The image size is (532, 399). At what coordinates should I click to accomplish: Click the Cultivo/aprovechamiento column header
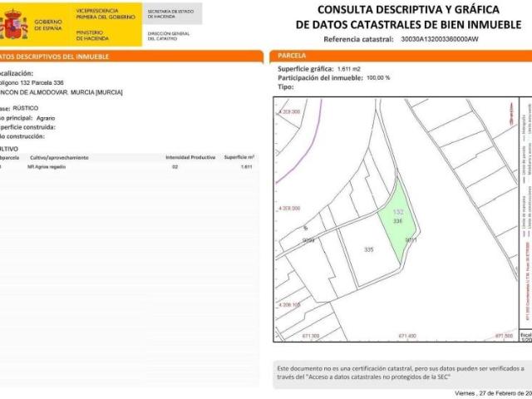[x=59, y=157]
